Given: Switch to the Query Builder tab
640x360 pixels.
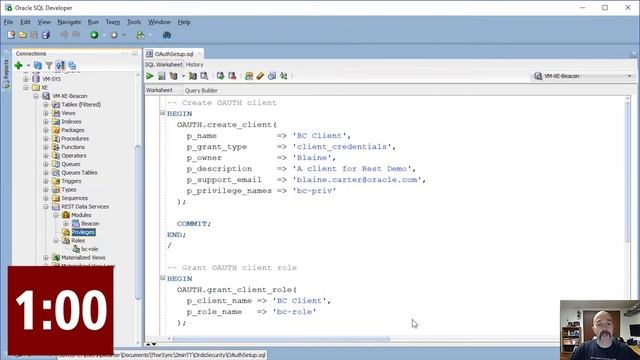Looking at the screenshot, I should [x=201, y=90].
